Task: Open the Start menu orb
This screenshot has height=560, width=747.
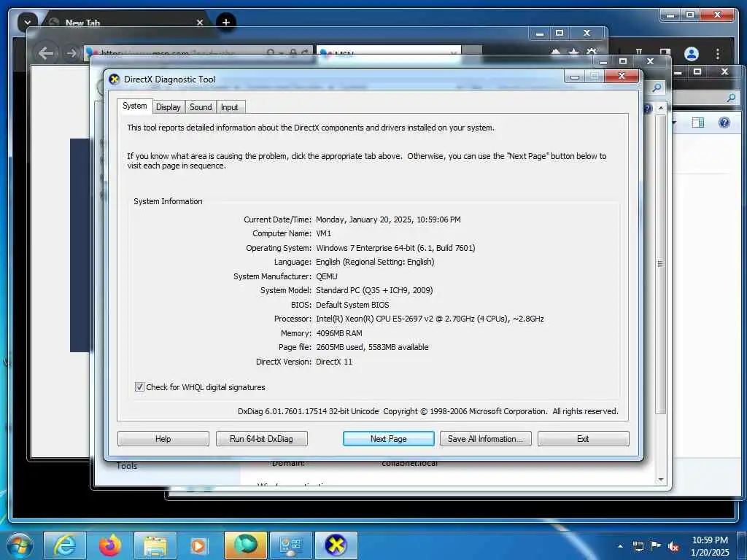Action: point(20,545)
